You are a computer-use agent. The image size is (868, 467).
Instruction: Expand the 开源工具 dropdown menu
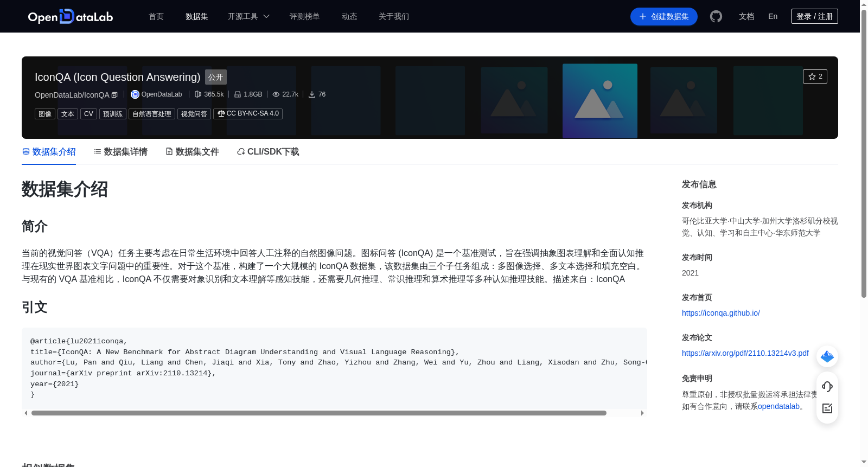coord(248,16)
